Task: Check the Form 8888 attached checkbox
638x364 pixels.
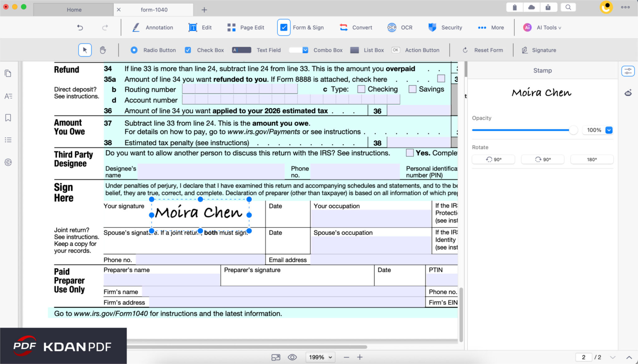Action: [441, 78]
